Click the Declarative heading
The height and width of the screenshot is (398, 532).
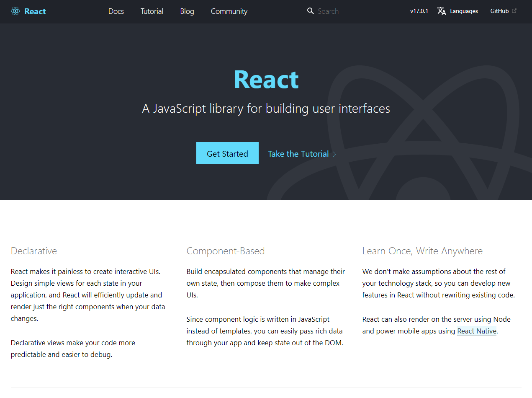34,251
